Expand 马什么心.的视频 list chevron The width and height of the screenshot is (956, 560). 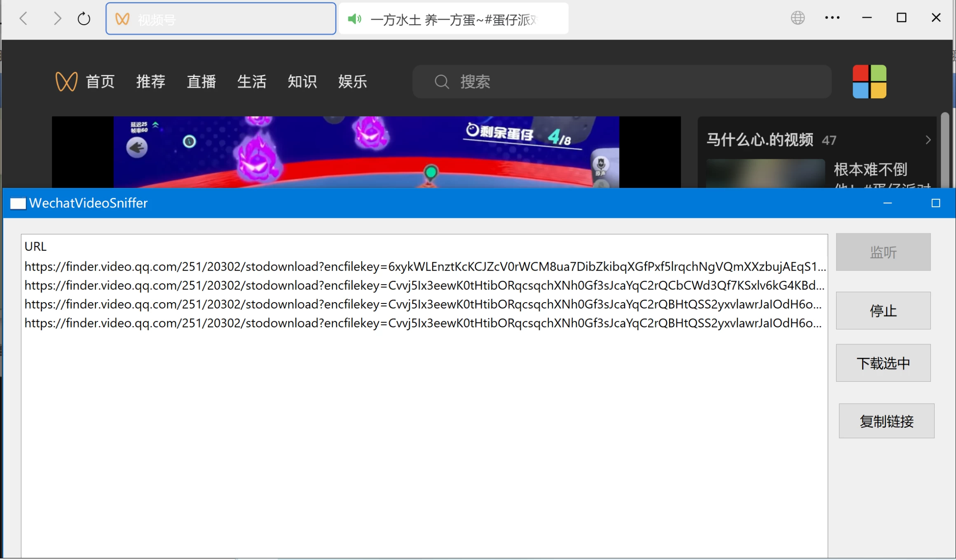[928, 140]
